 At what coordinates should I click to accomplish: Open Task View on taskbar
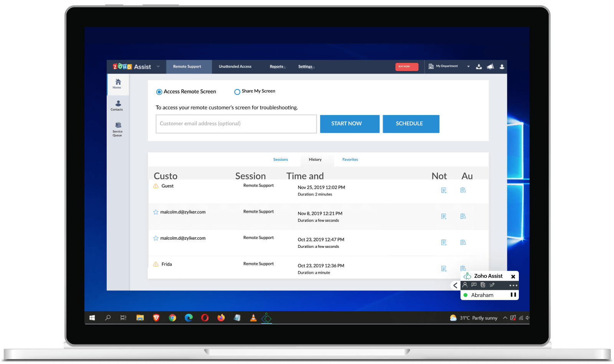pyautogui.click(x=123, y=318)
